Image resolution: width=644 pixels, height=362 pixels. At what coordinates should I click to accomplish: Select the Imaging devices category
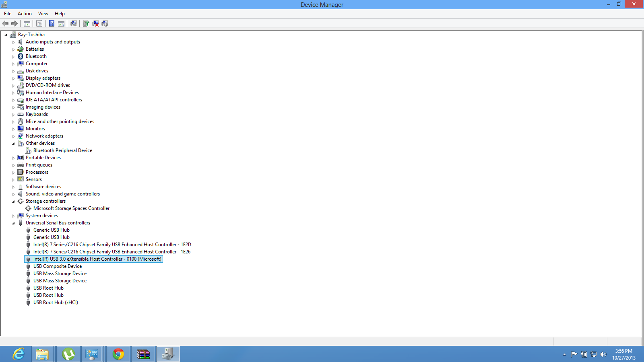[43, 107]
